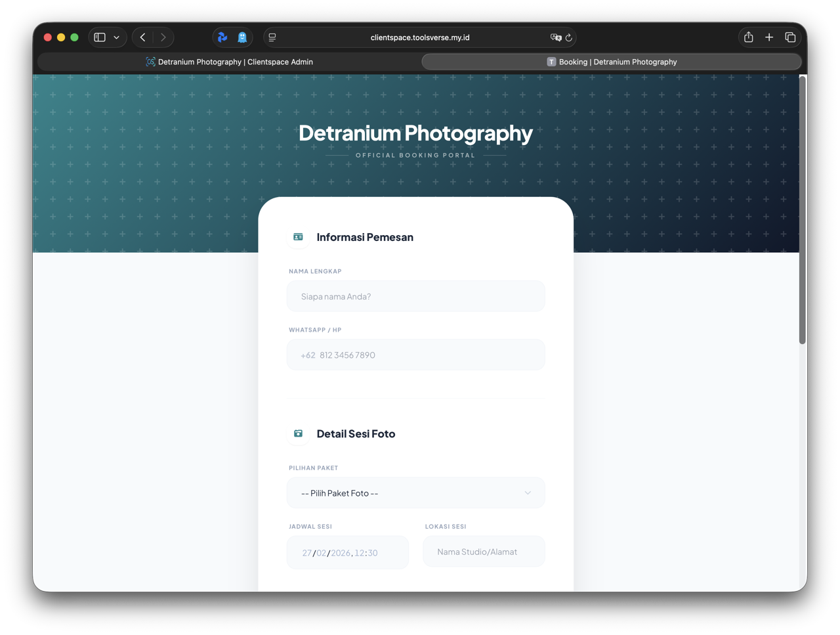This screenshot has width=840, height=635.
Task: Open the Share menu icon
Action: [748, 37]
